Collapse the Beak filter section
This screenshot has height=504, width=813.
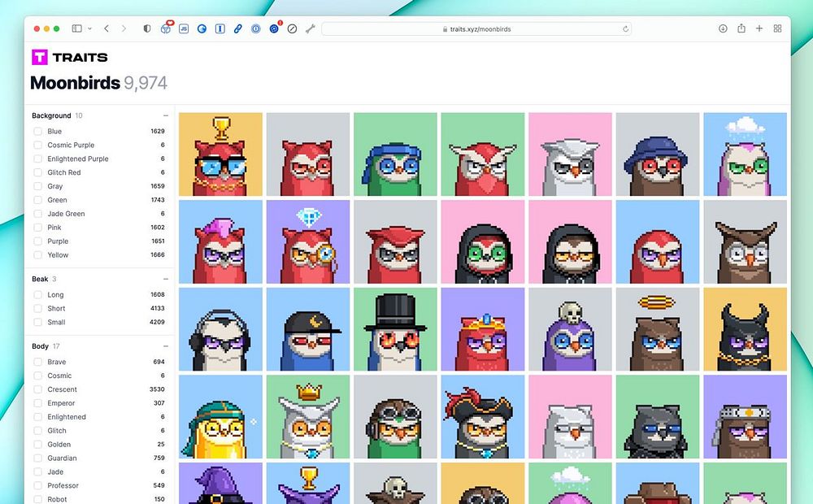point(165,279)
